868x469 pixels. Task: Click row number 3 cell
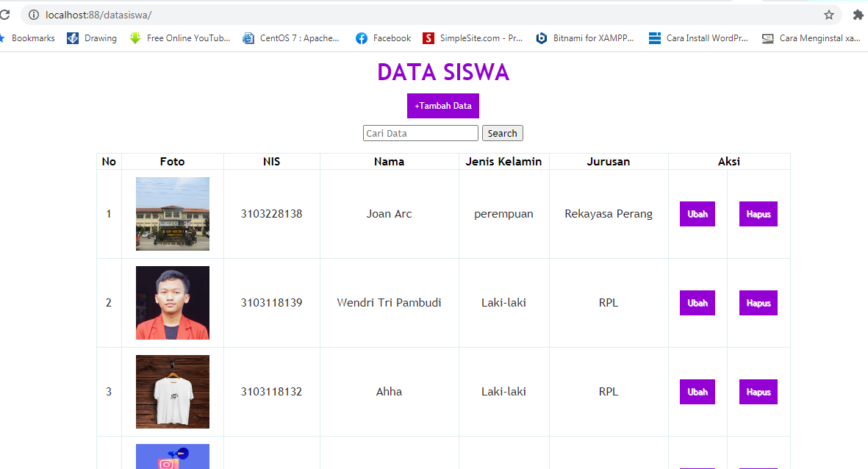109,392
